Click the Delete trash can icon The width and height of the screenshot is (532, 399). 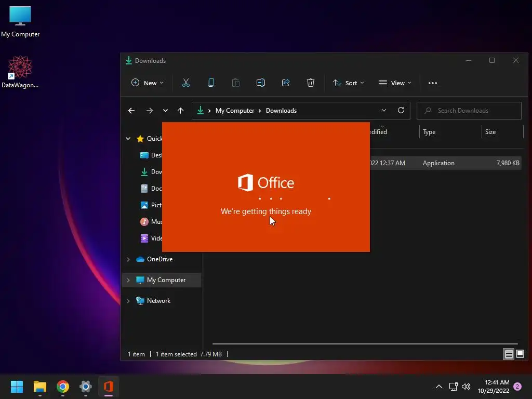311,83
